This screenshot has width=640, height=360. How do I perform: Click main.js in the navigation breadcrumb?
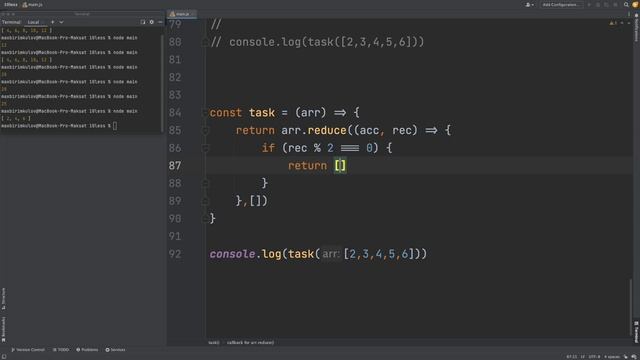[33, 4]
